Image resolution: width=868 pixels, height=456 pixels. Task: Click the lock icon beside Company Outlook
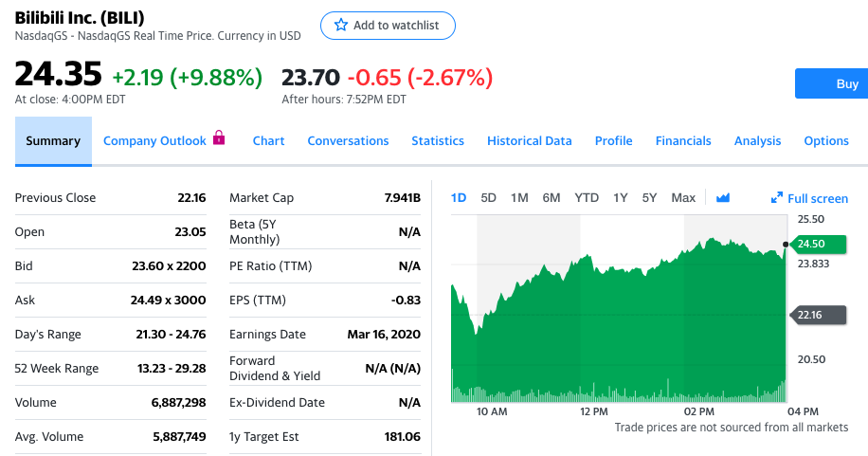tap(219, 137)
